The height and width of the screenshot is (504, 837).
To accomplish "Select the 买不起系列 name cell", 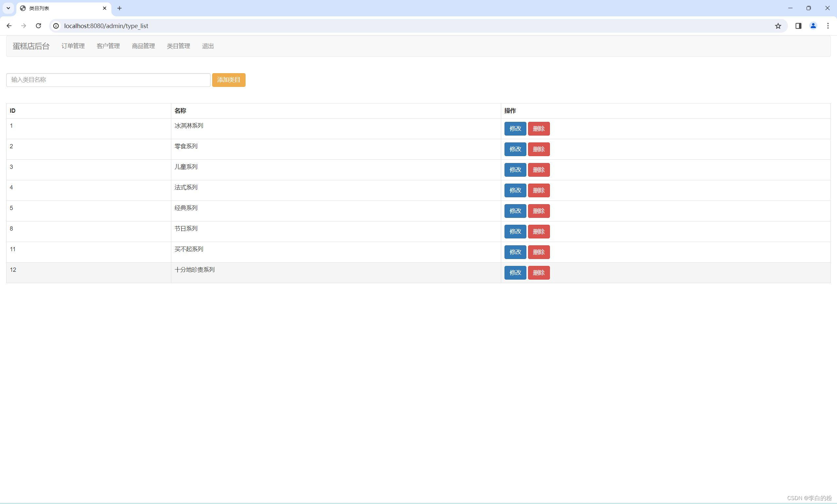I will point(336,252).
